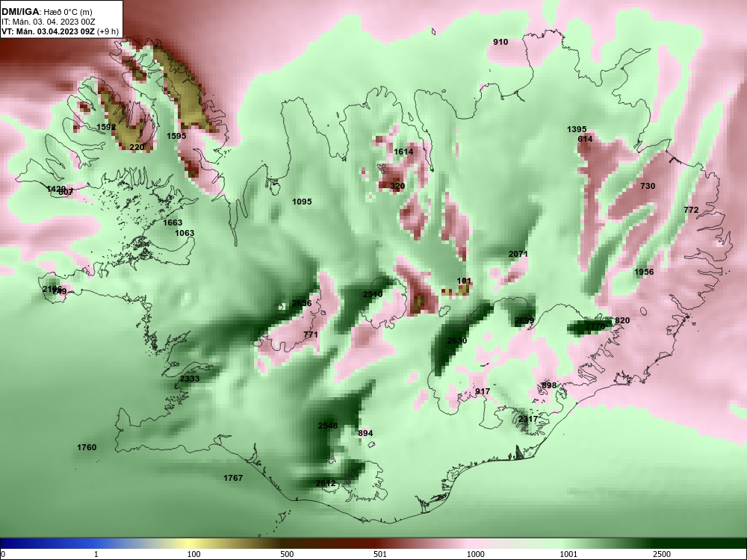Click the legend label '1001'

pos(568,554)
